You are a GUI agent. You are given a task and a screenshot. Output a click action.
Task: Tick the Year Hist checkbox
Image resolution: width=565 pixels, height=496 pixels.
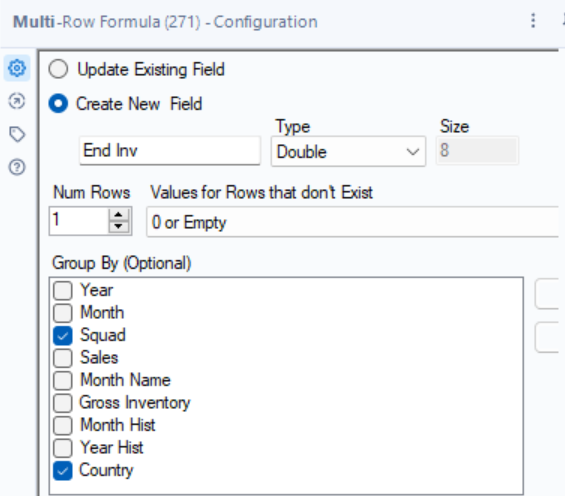[x=63, y=448]
